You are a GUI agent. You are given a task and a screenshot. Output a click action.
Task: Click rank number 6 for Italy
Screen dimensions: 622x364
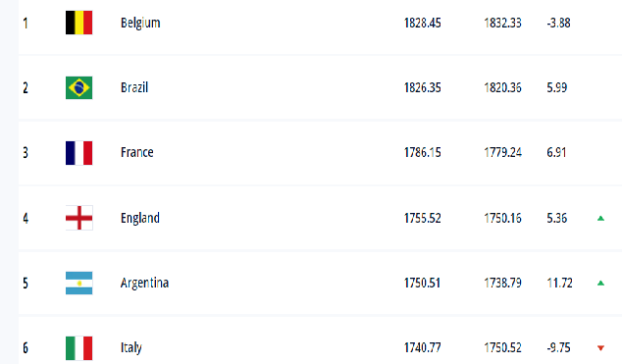pyautogui.click(x=26, y=348)
